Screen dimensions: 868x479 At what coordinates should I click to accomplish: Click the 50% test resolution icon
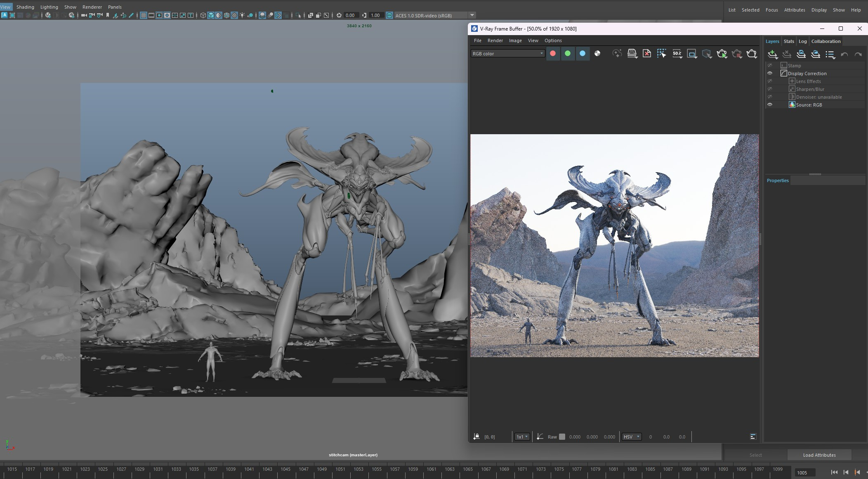677,54
